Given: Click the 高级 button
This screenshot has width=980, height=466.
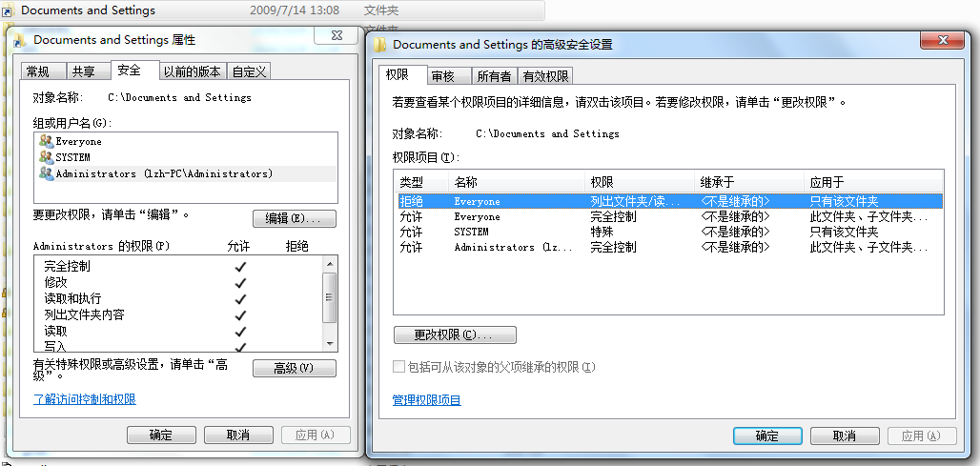Looking at the screenshot, I should point(294,369).
